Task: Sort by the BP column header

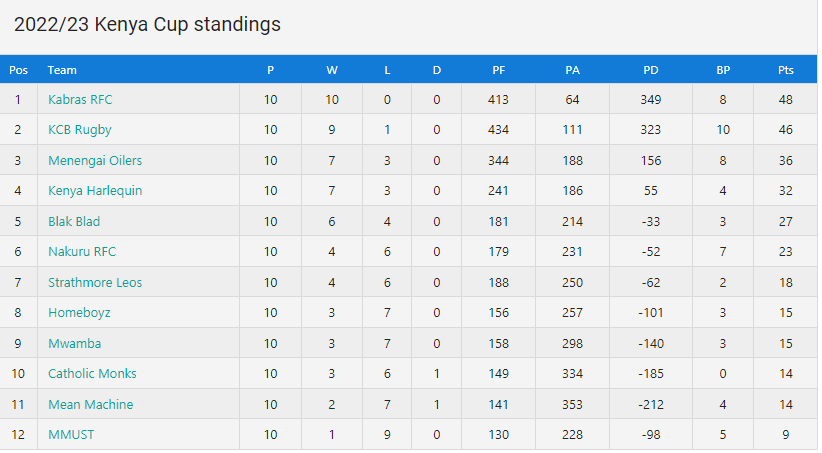Action: [x=723, y=70]
